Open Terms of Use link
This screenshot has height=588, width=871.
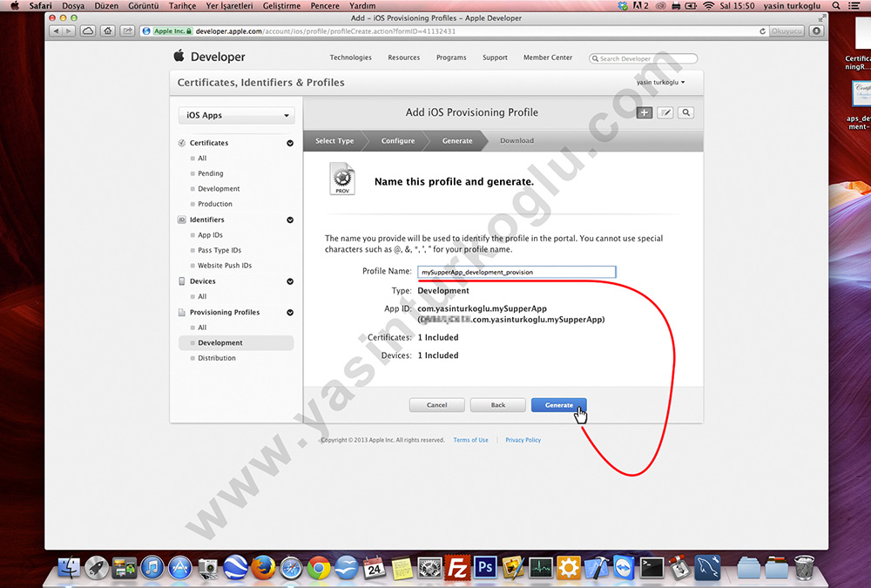point(470,440)
